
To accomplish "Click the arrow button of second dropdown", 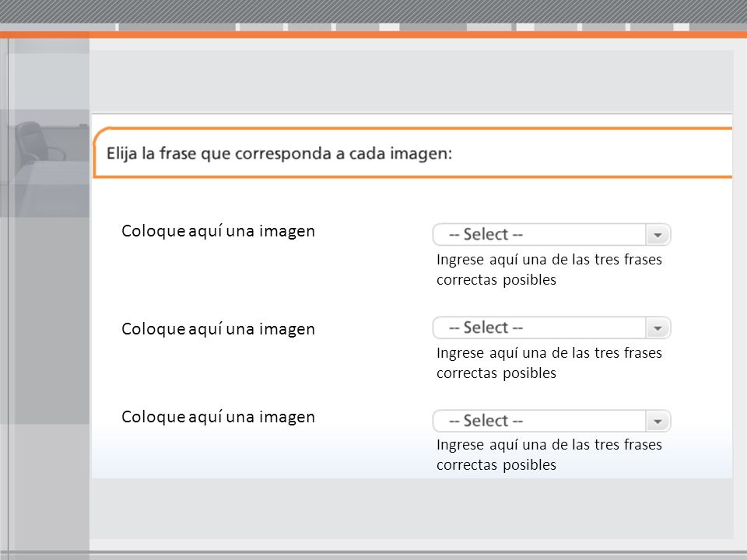I will pos(658,328).
